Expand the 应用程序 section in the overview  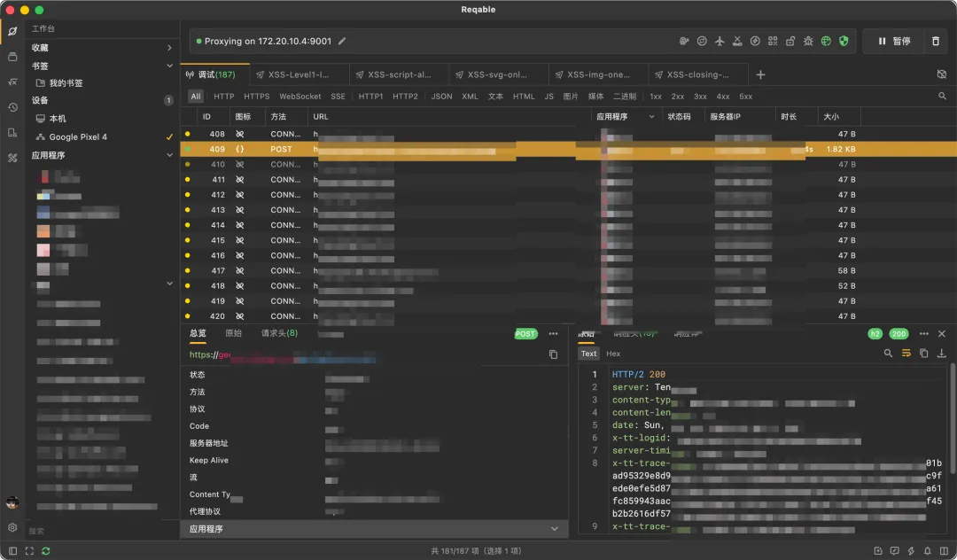tap(374, 529)
